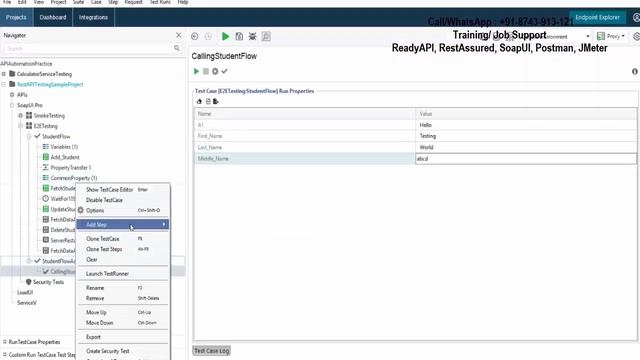Choose Move Down in the context menu
Screen dimensions: 640x360
pos(122,322)
